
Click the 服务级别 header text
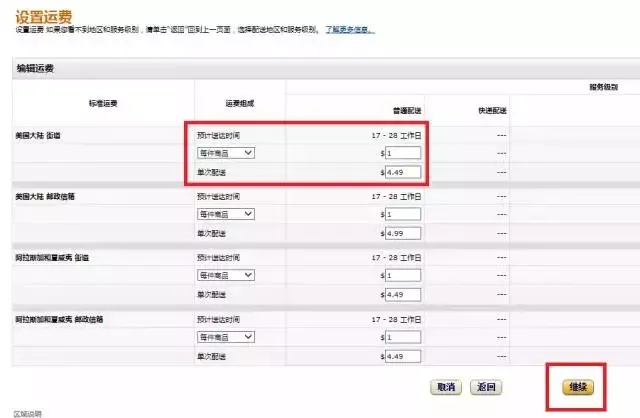(603, 87)
